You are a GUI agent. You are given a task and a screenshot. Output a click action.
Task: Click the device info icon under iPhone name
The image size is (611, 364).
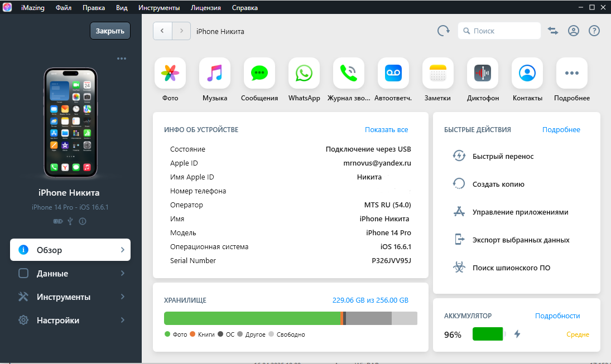pos(83,221)
